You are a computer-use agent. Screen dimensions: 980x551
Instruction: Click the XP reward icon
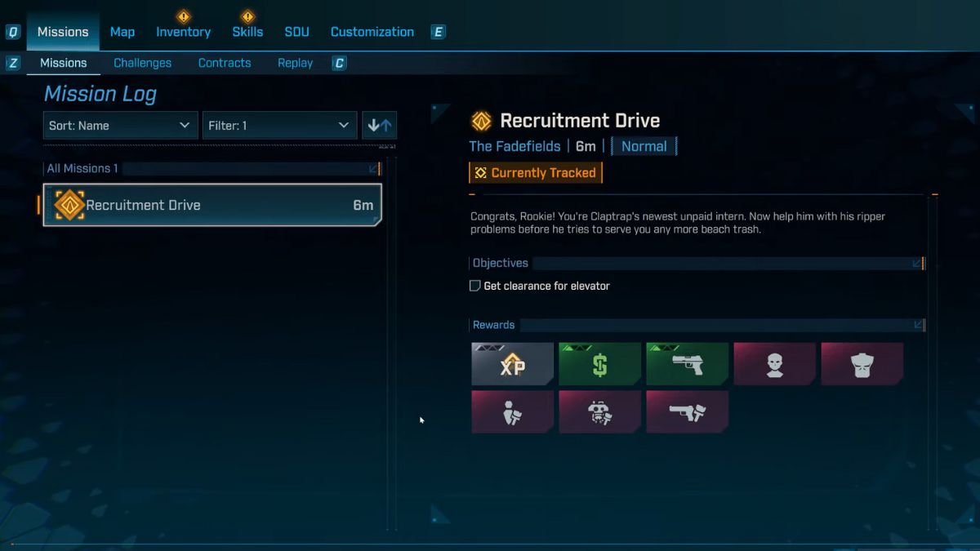pyautogui.click(x=512, y=364)
